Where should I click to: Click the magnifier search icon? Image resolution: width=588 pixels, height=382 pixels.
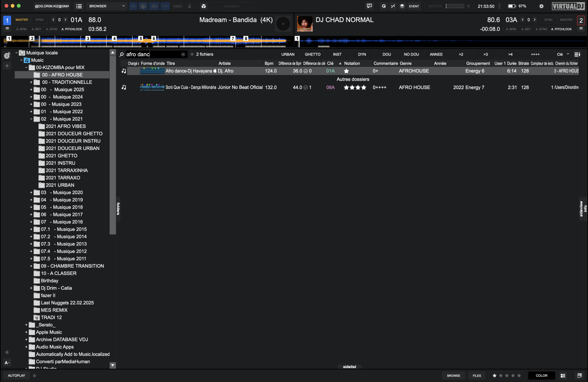122,54
